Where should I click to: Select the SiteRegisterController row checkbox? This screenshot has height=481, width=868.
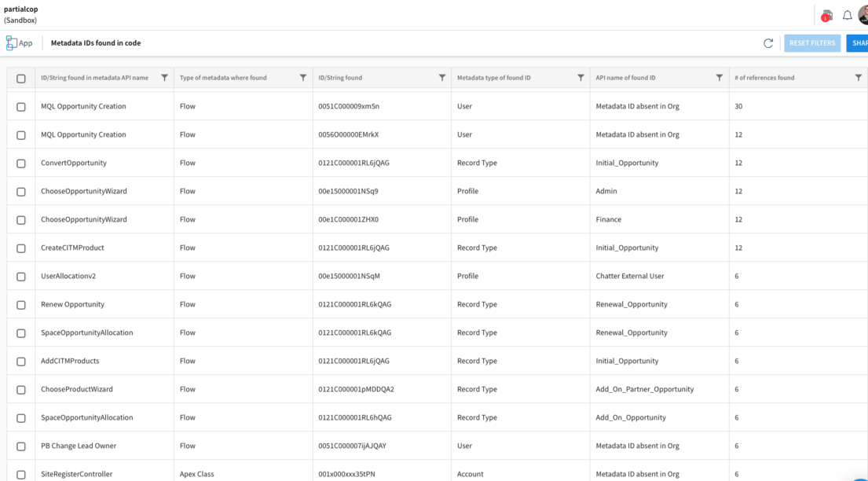(20, 474)
